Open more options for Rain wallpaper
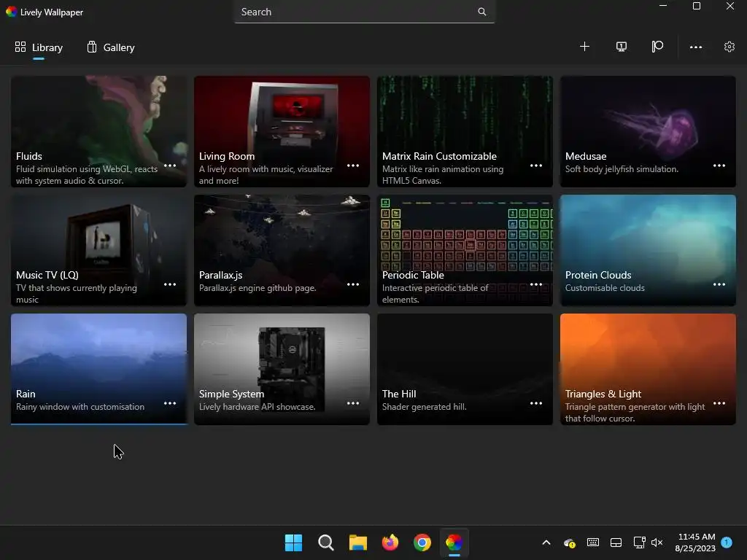This screenshot has width=747, height=560. click(170, 403)
